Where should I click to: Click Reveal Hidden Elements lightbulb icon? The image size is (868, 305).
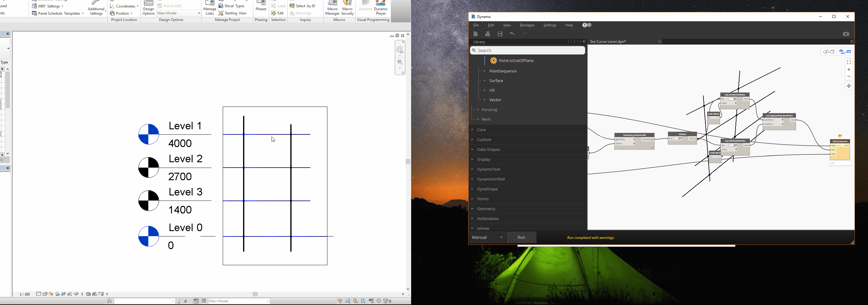(83, 294)
